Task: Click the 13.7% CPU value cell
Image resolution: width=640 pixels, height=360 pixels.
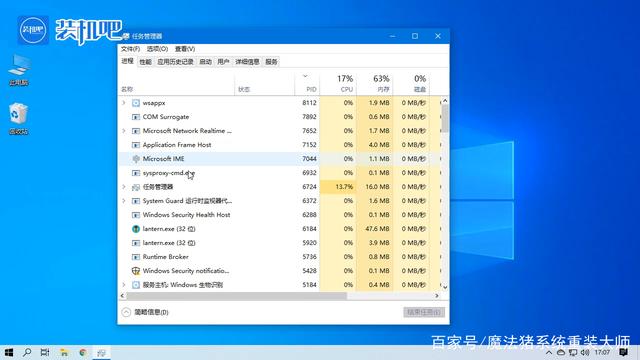Action: coord(338,187)
